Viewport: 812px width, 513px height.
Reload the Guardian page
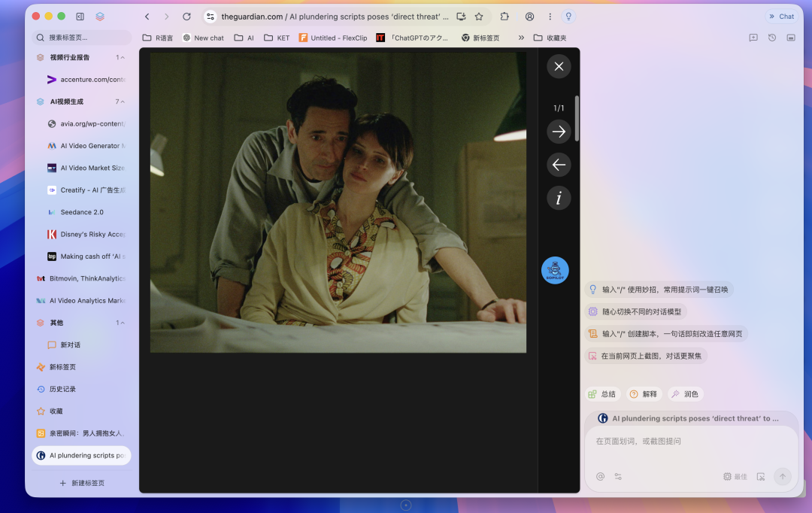click(186, 17)
